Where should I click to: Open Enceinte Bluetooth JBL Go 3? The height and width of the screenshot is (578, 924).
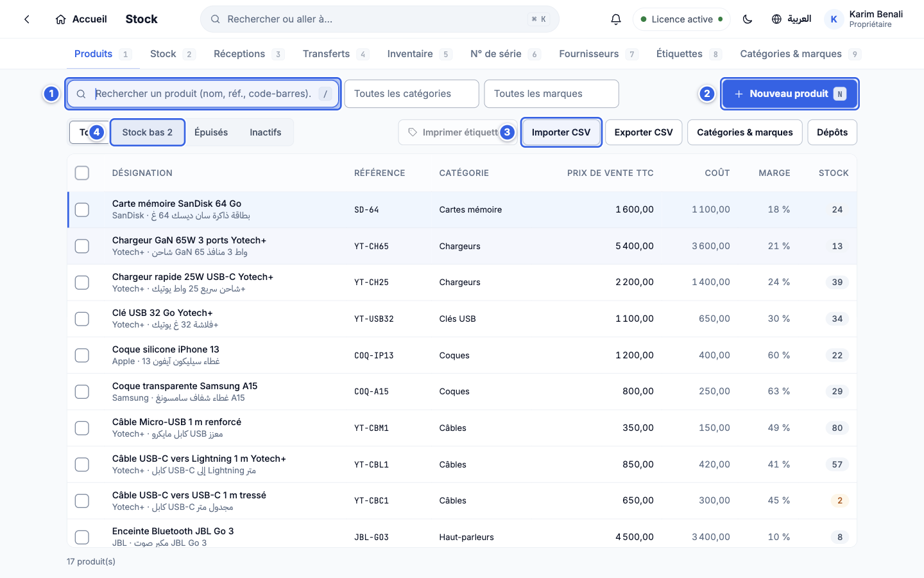[173, 531]
